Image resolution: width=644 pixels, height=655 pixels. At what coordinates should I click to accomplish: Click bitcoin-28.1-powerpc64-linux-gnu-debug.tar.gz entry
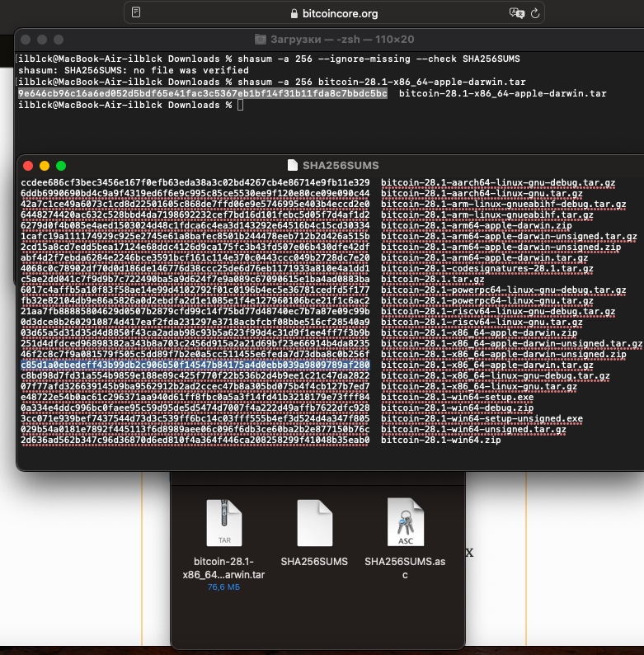[x=503, y=290]
